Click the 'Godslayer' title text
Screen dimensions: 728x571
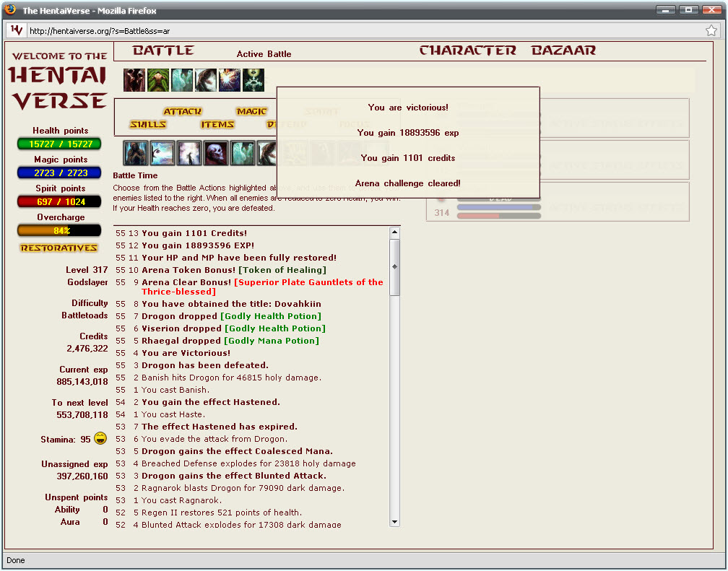click(87, 282)
